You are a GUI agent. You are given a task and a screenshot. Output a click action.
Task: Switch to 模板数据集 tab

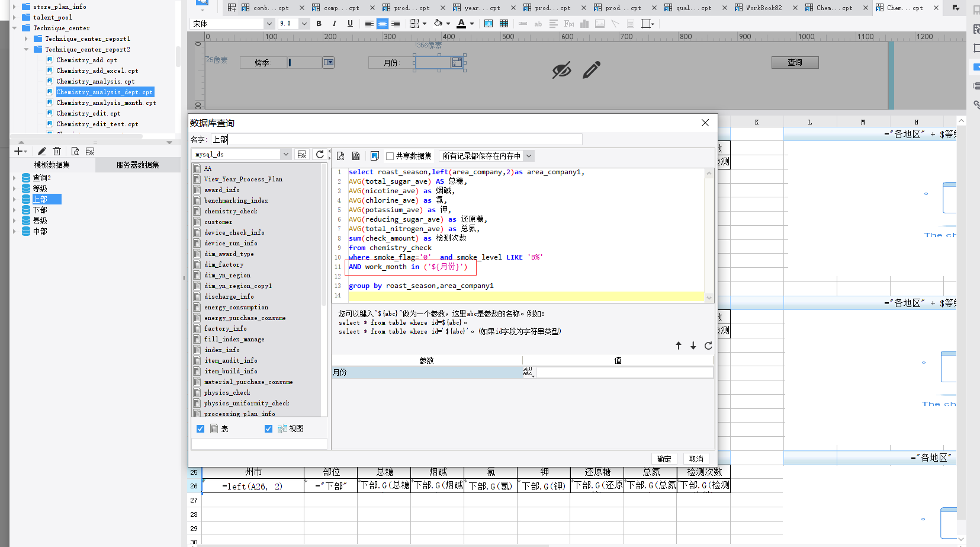tap(52, 165)
